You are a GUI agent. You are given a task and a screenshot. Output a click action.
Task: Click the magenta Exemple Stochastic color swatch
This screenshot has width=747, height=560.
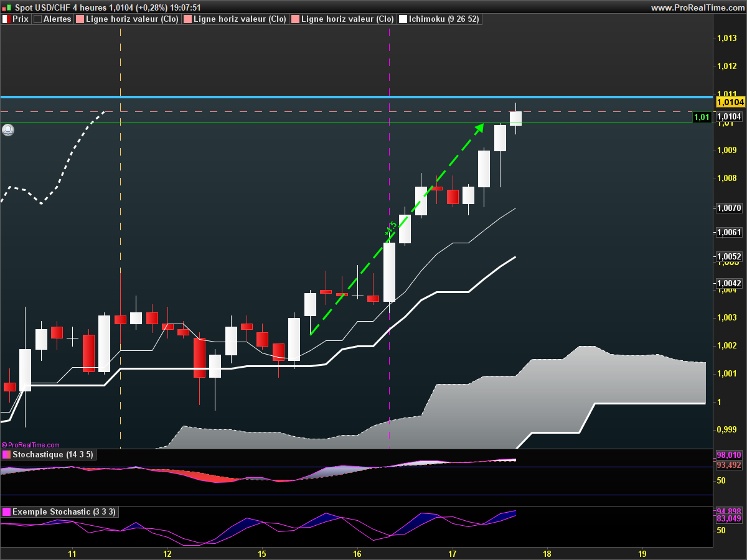(x=7, y=511)
